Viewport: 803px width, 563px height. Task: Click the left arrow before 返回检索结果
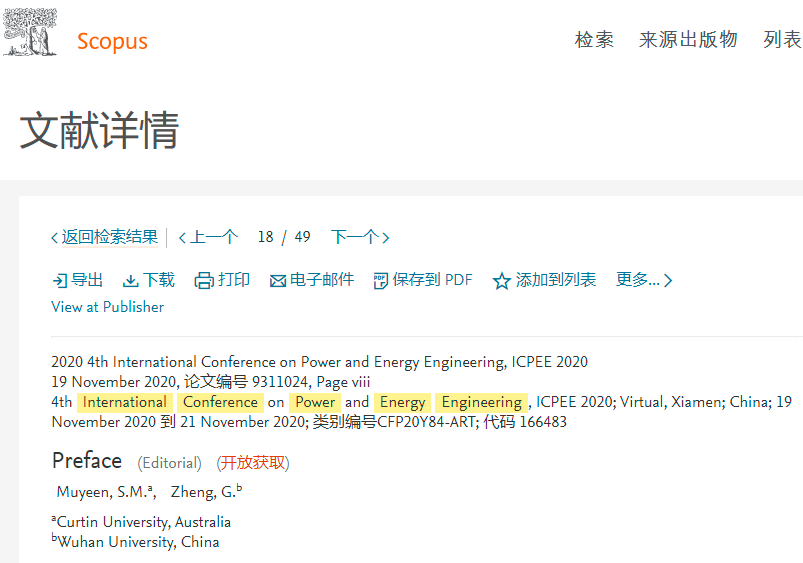[x=55, y=238]
